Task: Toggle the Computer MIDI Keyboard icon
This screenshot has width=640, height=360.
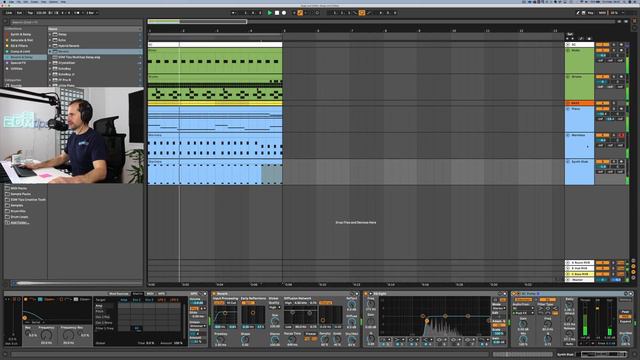Action: 584,13
